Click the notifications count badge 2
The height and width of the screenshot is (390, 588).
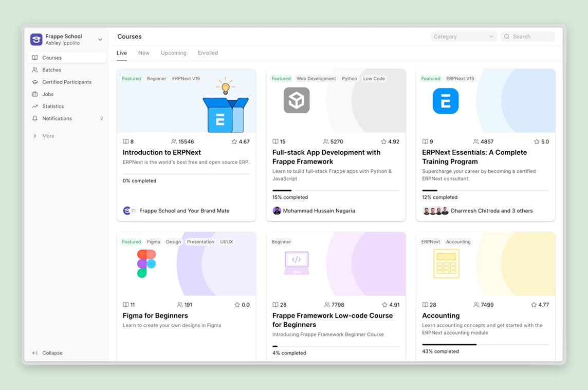click(102, 118)
